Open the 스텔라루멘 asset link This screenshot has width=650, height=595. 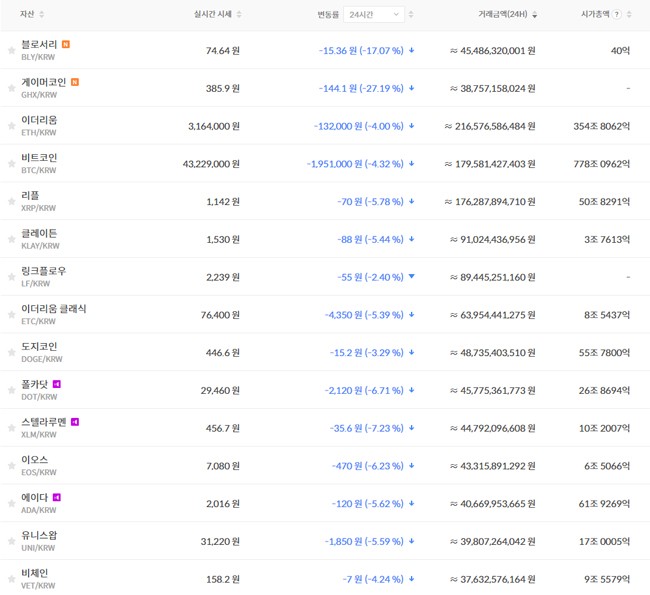click(44, 422)
